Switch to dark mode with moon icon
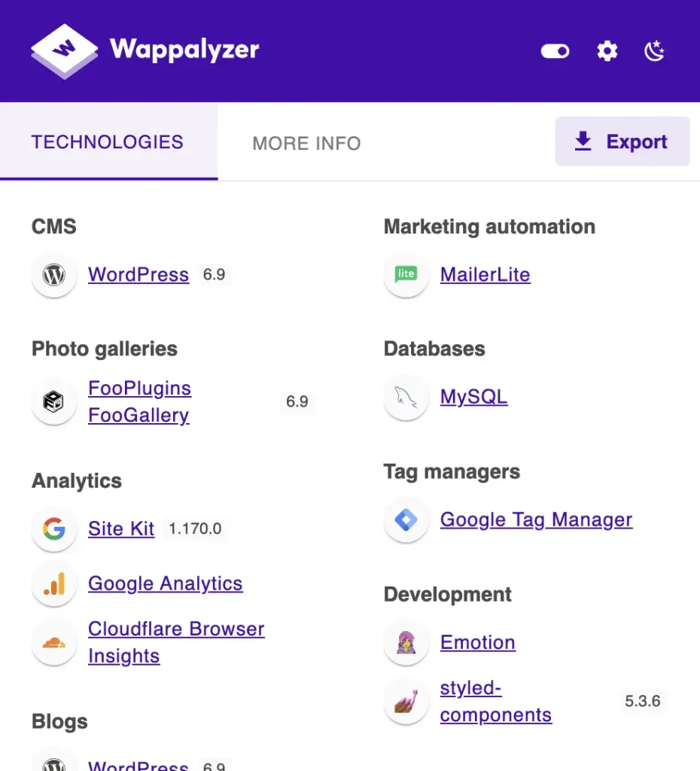 coord(655,51)
